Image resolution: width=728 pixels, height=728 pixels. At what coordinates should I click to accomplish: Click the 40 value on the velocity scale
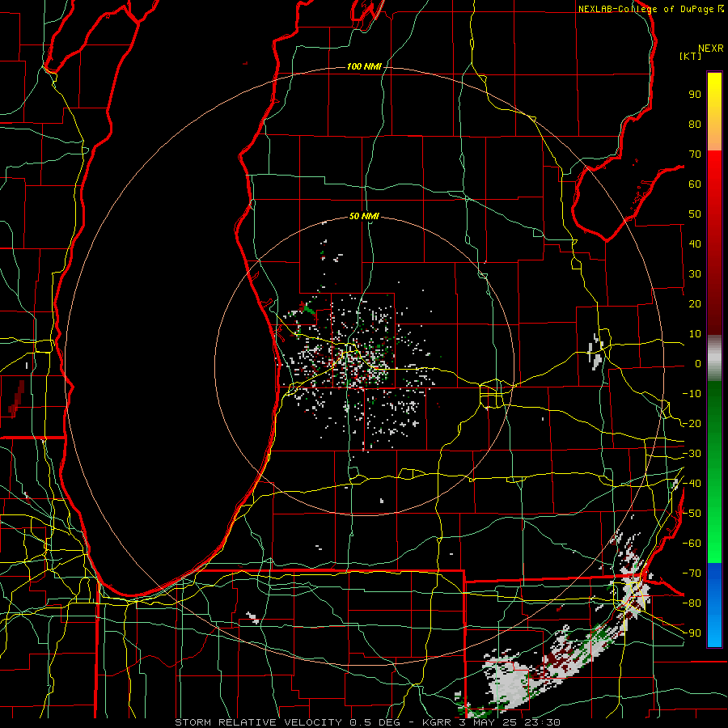[x=695, y=244]
